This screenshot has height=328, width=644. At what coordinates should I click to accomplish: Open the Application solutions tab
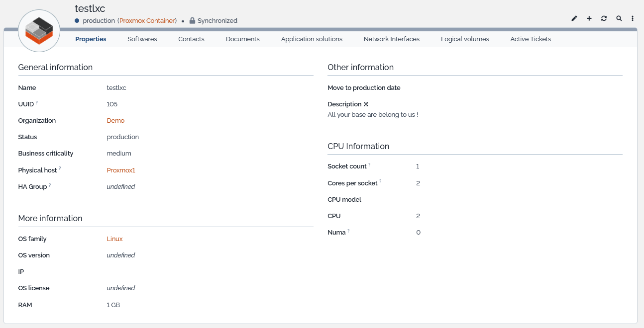point(312,39)
